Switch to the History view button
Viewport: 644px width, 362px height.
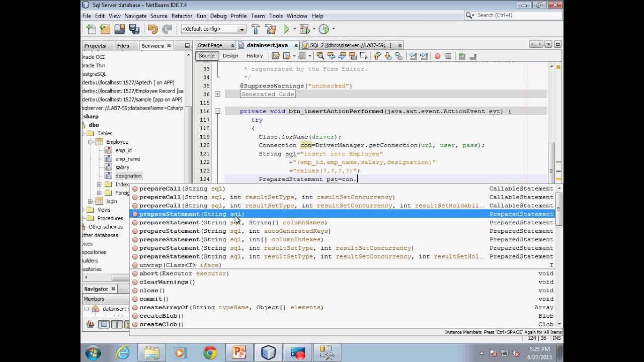pyautogui.click(x=255, y=56)
